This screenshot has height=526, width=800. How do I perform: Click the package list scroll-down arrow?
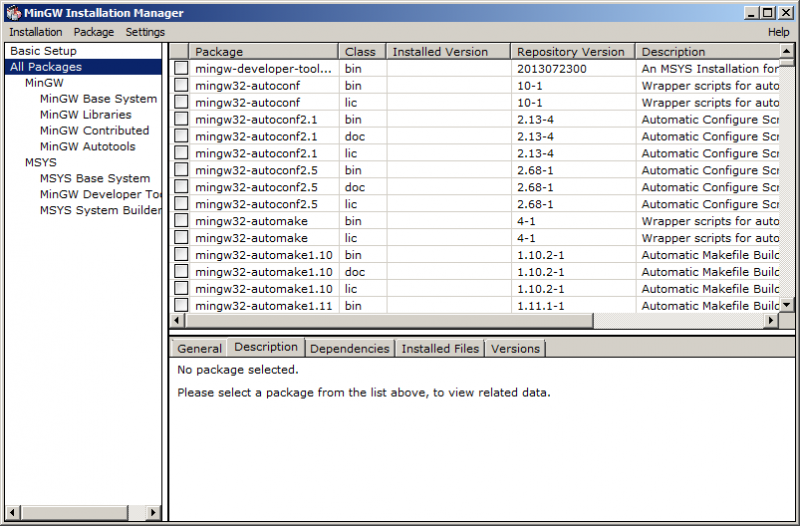coord(787,305)
